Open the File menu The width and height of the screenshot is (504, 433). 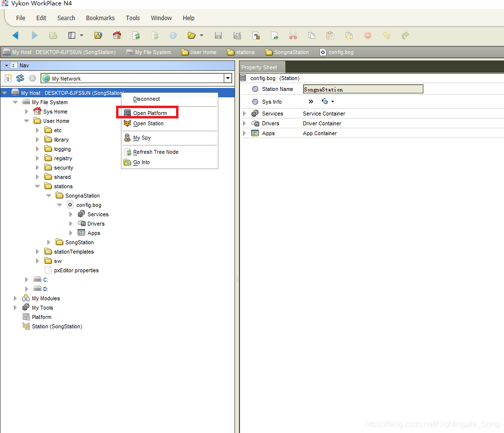(21, 18)
